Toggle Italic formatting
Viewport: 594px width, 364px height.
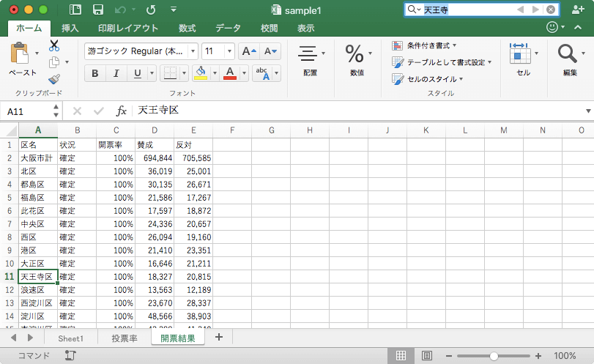pyautogui.click(x=116, y=73)
